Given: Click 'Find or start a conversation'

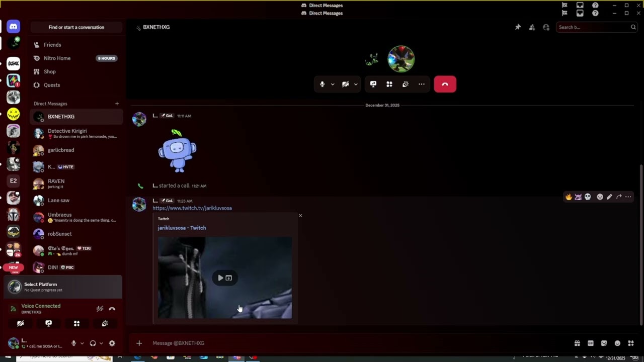Looking at the screenshot, I should 76,27.
